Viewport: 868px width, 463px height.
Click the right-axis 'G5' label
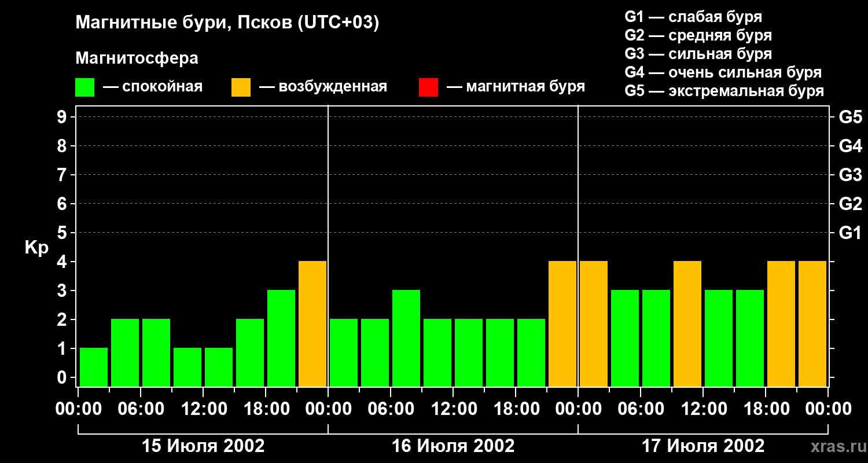[850, 117]
